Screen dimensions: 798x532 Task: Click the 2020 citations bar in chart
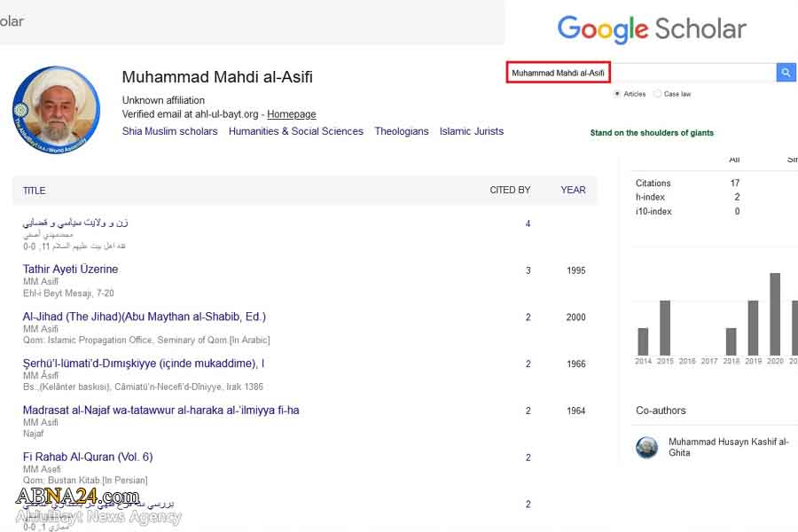[775, 314]
